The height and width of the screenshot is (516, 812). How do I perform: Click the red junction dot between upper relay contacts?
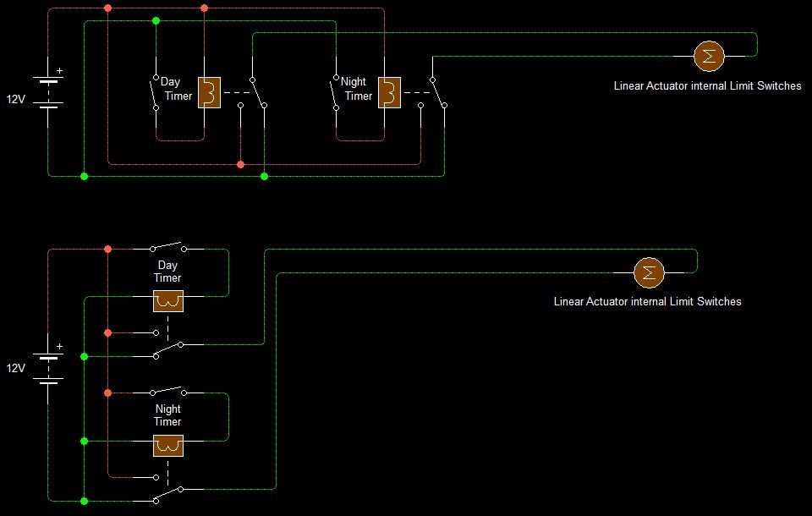coord(241,164)
